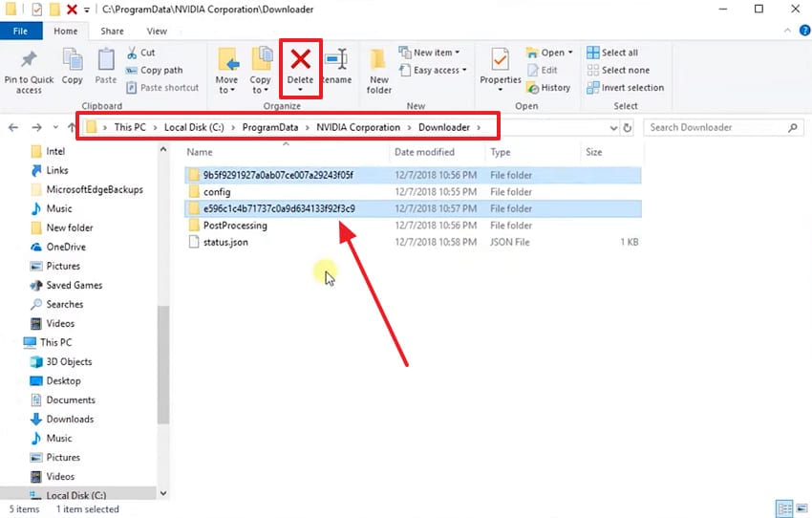Click the Open button in ribbon
Screen dimensions: 812x518
tap(549, 53)
